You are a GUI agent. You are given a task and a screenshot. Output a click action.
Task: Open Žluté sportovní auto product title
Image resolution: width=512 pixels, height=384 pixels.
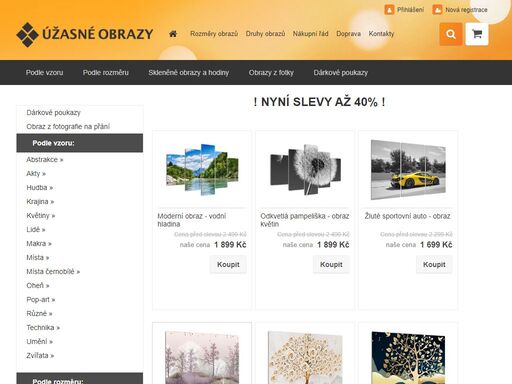pyautogui.click(x=407, y=216)
